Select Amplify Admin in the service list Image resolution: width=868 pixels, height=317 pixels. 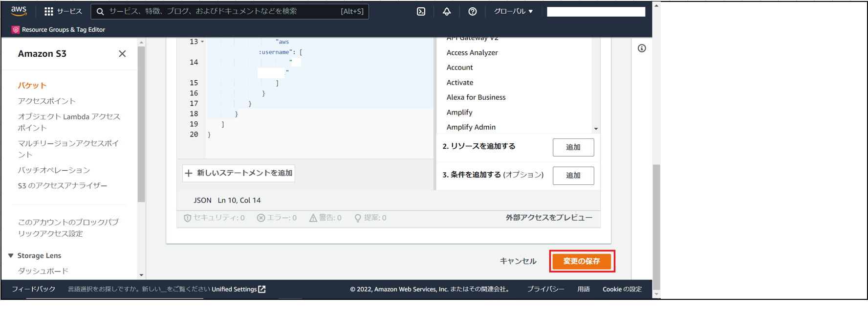[471, 127]
